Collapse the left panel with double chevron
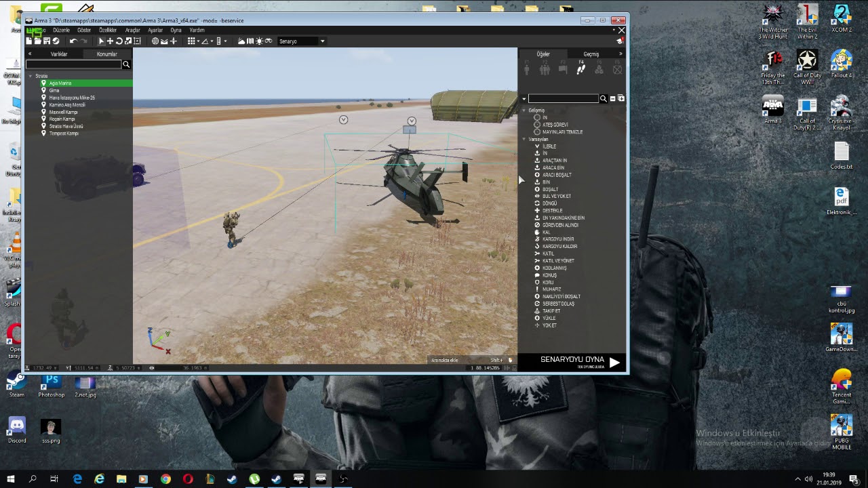 30,54
